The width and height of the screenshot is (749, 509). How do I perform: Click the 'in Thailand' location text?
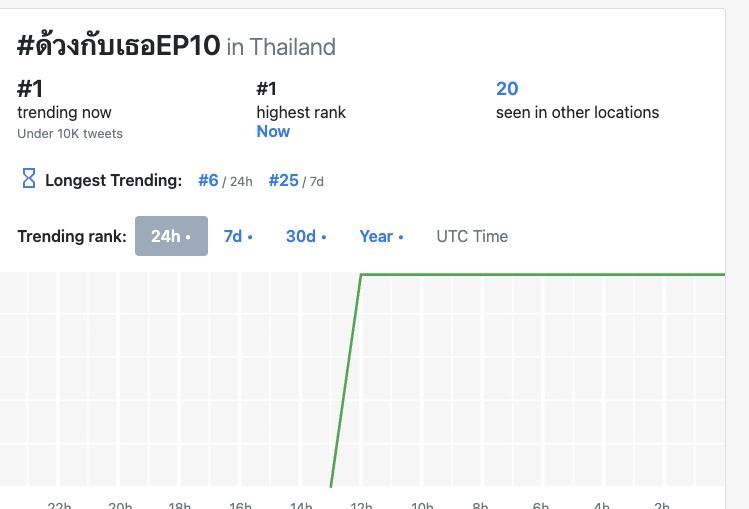281,47
